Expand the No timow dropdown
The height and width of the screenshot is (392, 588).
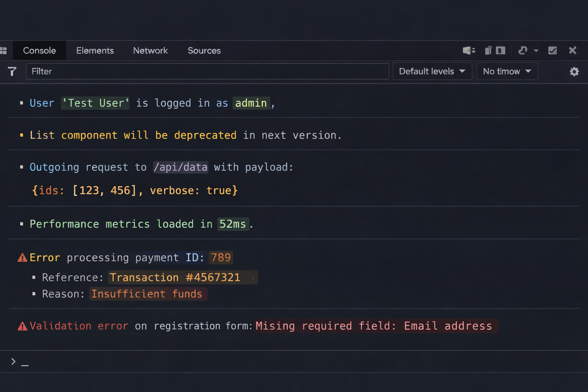[507, 72]
